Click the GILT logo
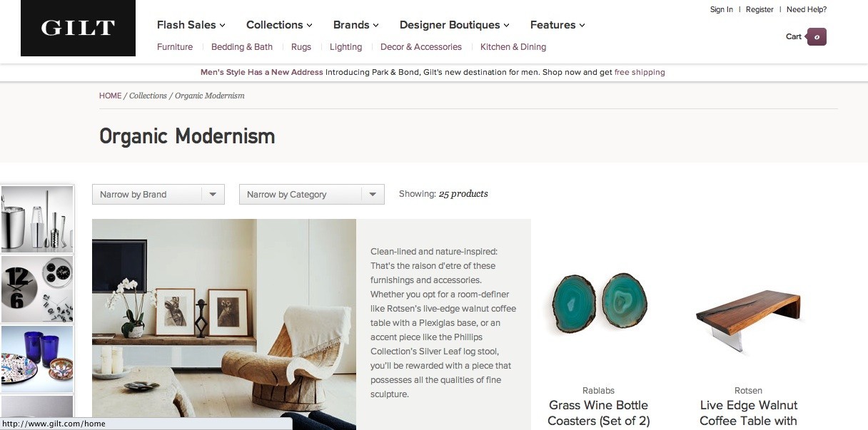 78,28
